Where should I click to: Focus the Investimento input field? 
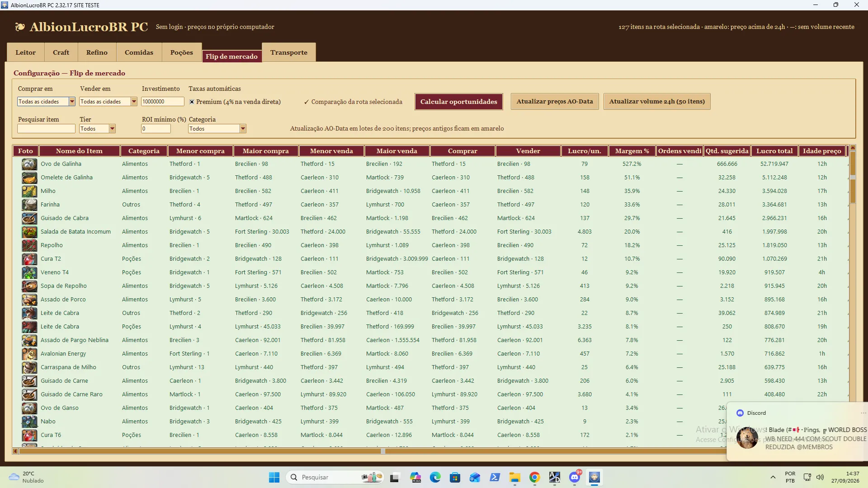point(163,102)
